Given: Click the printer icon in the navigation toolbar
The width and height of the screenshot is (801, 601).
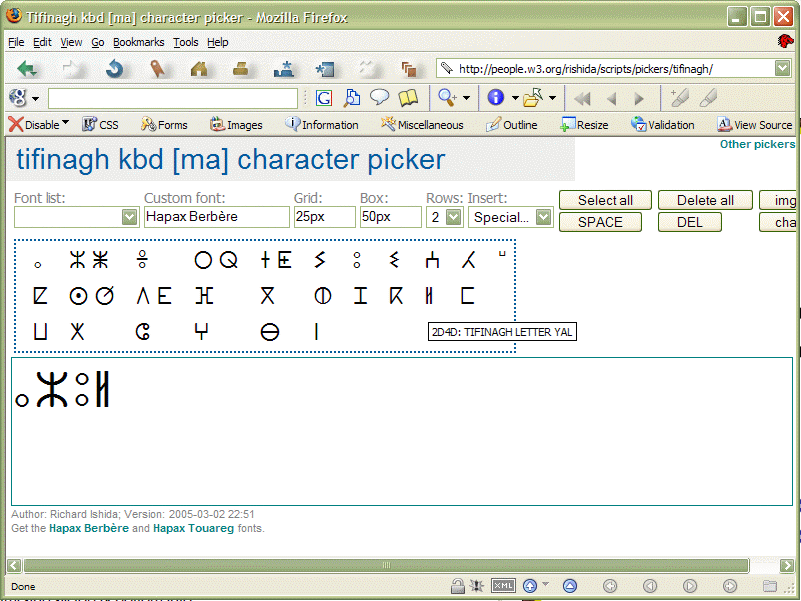Looking at the screenshot, I should tap(241, 69).
